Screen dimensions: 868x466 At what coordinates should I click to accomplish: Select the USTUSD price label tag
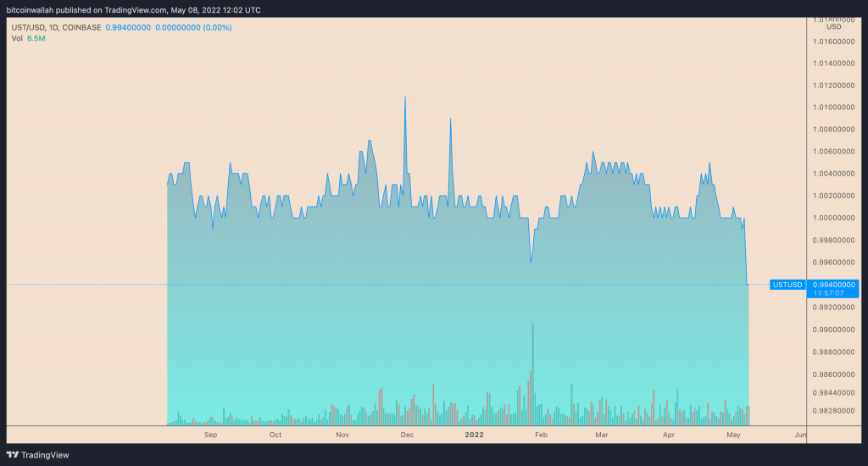[x=787, y=285]
